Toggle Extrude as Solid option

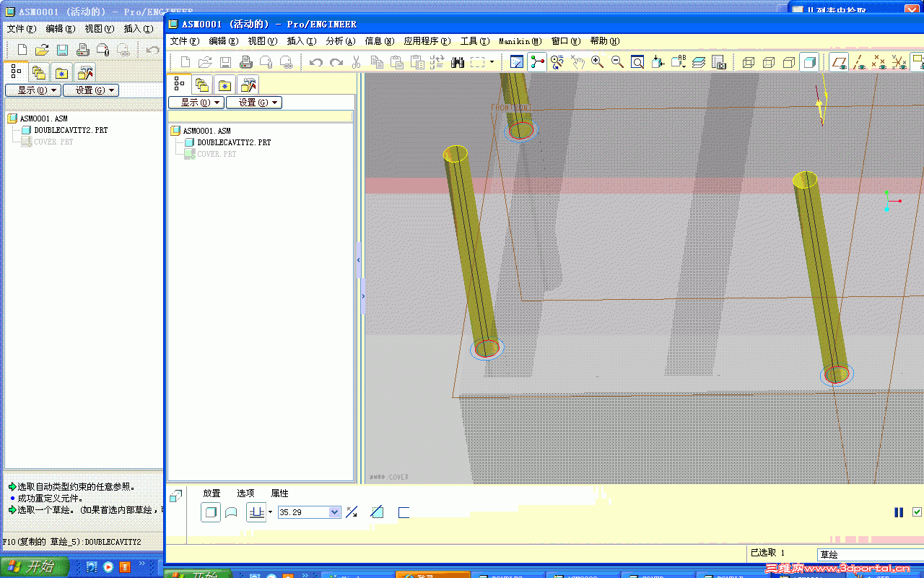point(211,512)
